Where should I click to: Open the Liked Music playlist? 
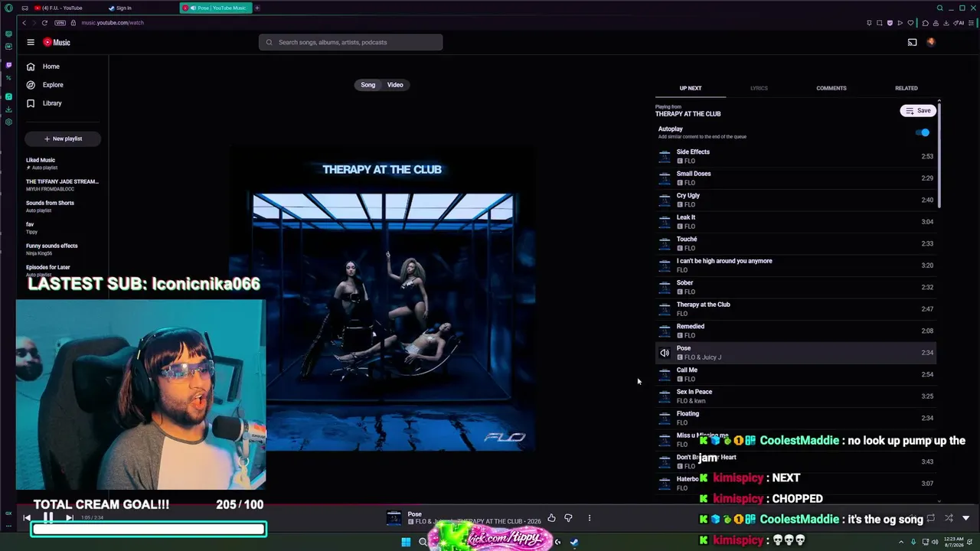click(63, 163)
